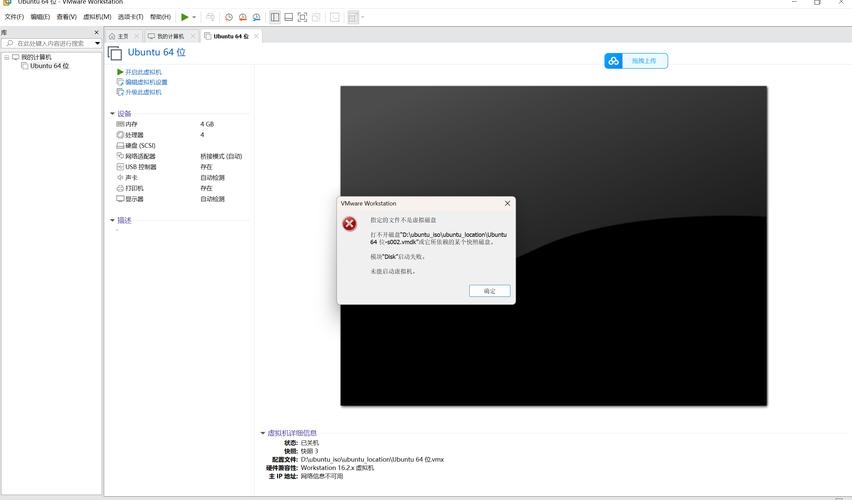Close the VMware Workstation error dialog

[x=508, y=203]
